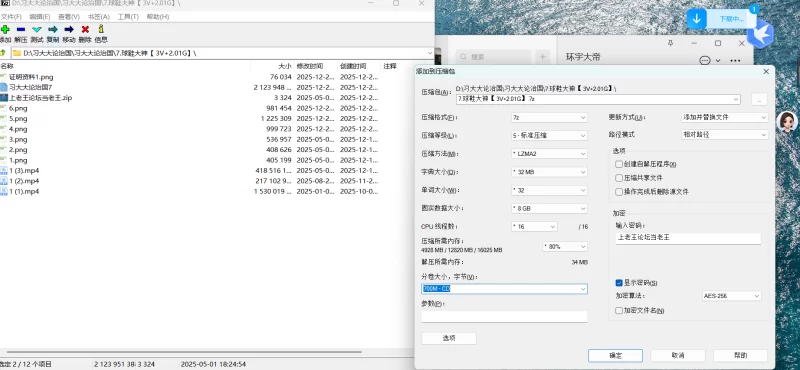Viewport: 800px width, 370px height.
Task: Click the icon of the .zip file row
Action: 4,97
